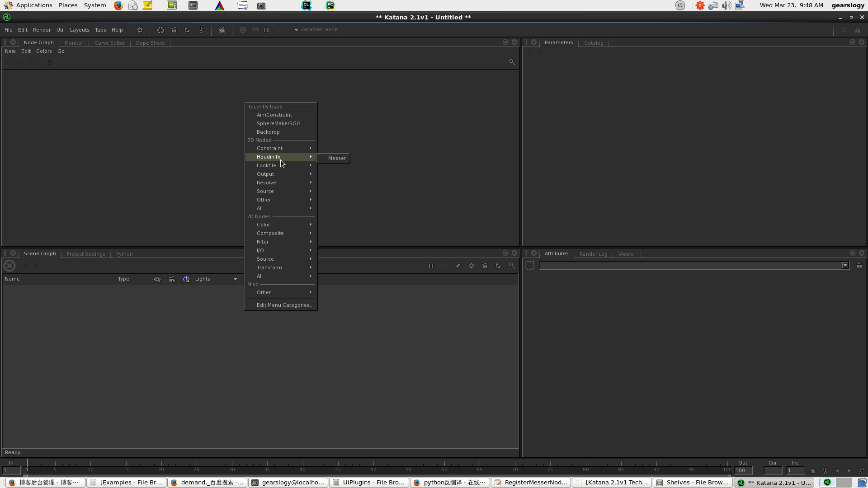Expand the Resolve submenu
The height and width of the screenshot is (488, 868).
(281, 183)
